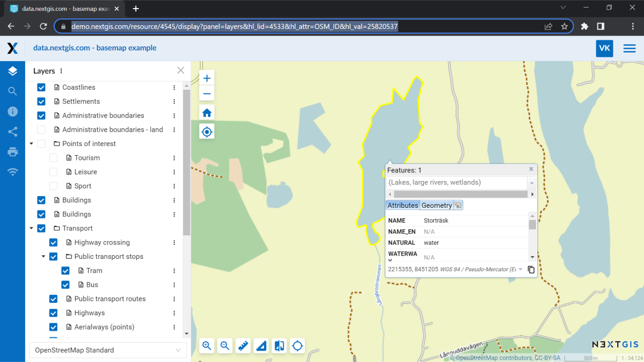
Task: Open the hamburger menu at top right
Action: [x=629, y=48]
